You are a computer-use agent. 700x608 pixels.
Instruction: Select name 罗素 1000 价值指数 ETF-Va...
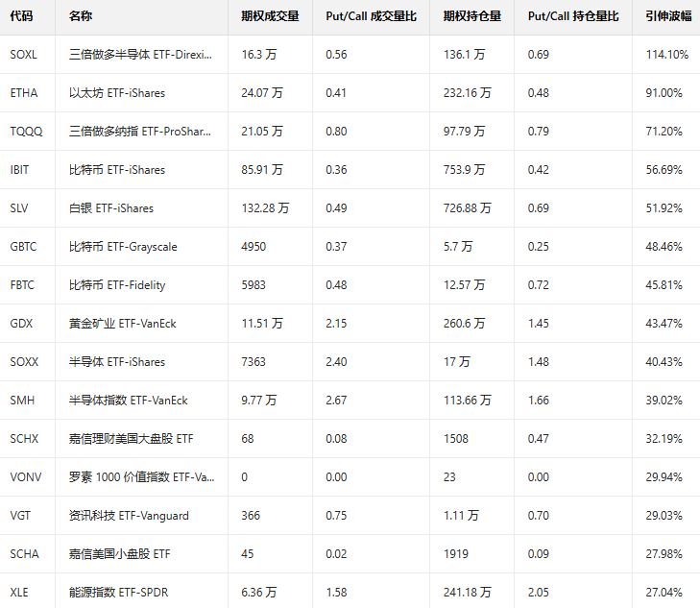coord(141,476)
